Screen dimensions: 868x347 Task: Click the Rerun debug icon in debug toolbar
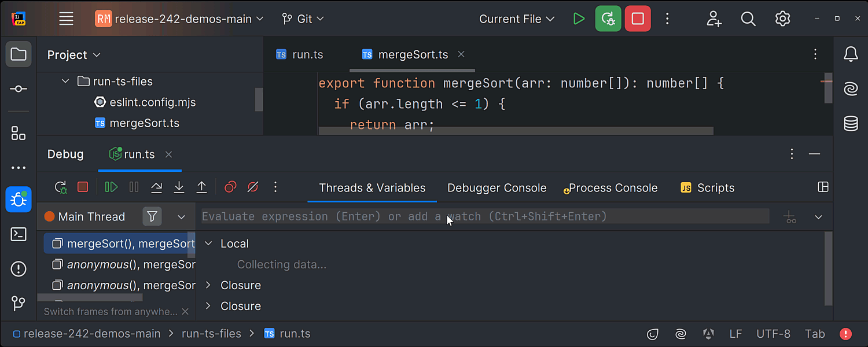pos(61,187)
